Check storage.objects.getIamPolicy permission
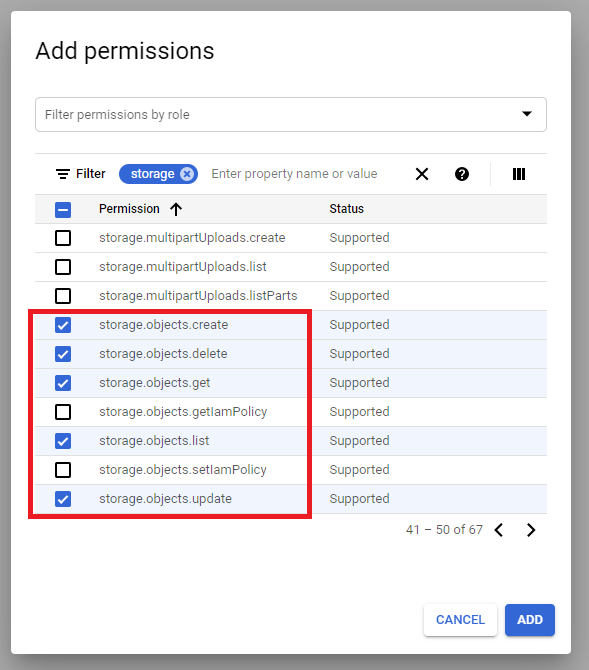This screenshot has height=670, width=589. 63,412
